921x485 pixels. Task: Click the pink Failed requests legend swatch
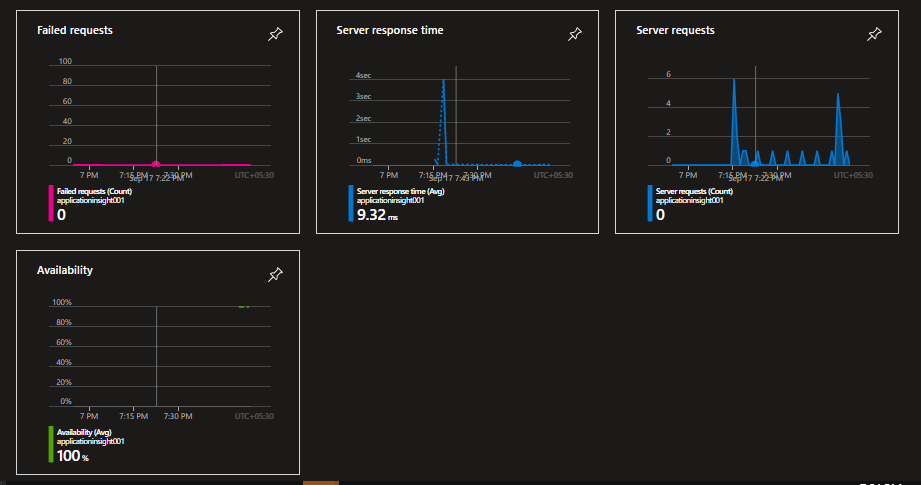[x=50, y=203]
